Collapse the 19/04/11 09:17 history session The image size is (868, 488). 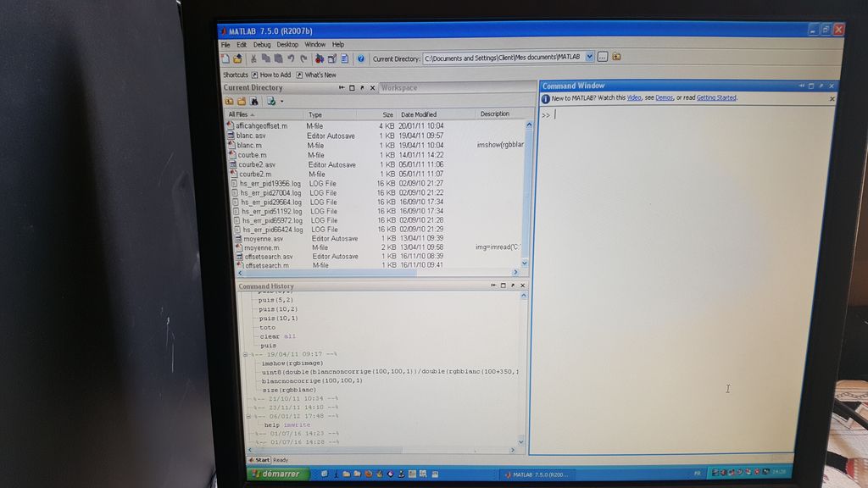coord(245,354)
